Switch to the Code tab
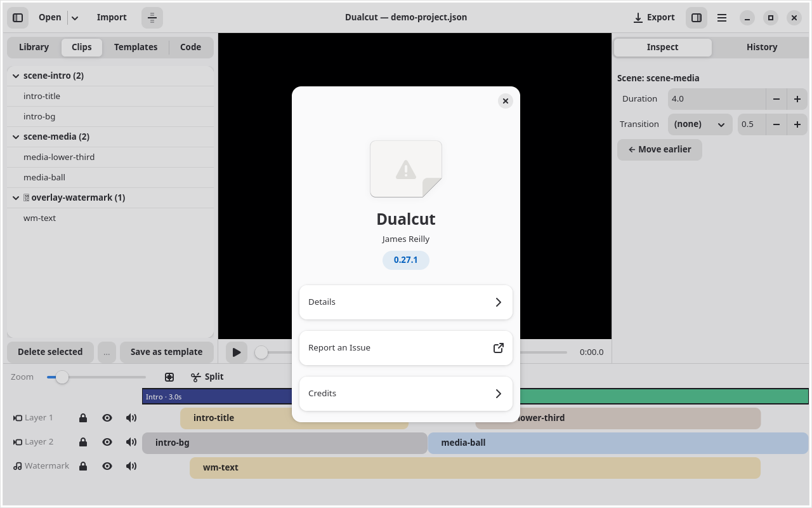This screenshot has height=508, width=812. pos(190,48)
